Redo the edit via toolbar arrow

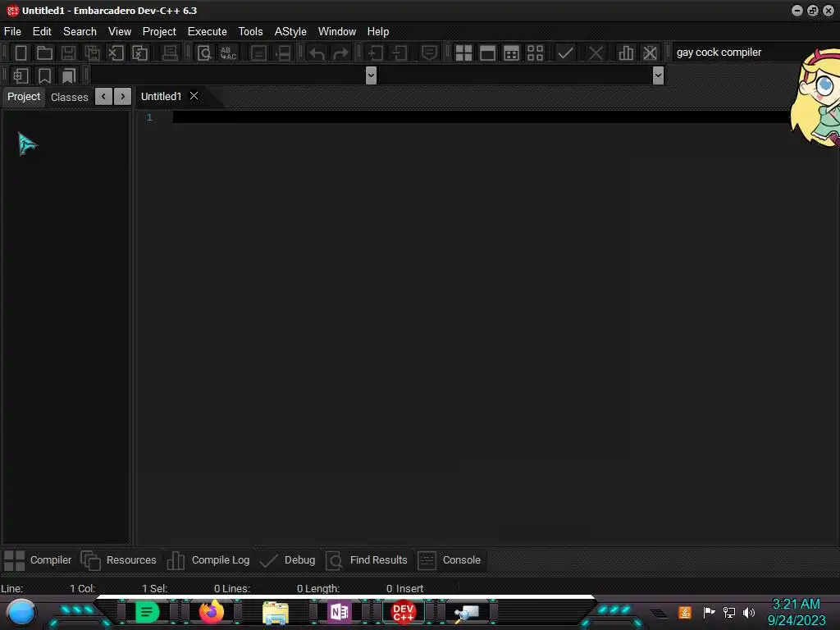[340, 52]
